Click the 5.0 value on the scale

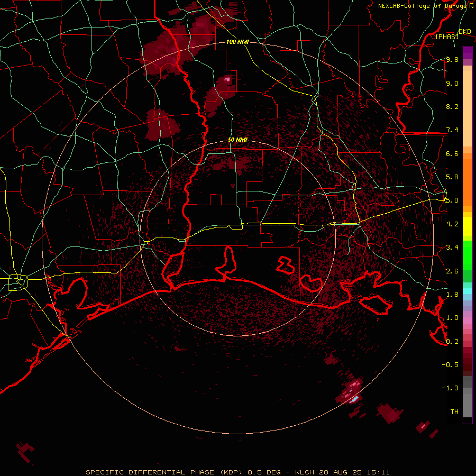pyautogui.click(x=452, y=200)
